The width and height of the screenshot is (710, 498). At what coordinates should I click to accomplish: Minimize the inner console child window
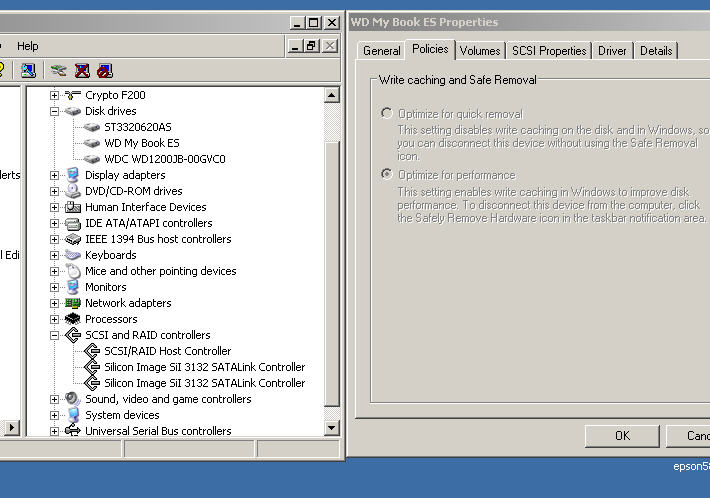click(x=295, y=46)
